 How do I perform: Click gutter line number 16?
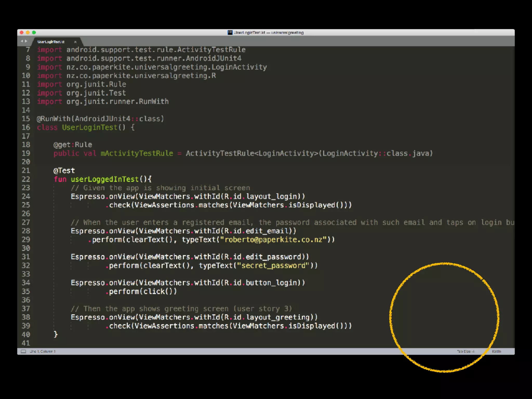(26, 127)
